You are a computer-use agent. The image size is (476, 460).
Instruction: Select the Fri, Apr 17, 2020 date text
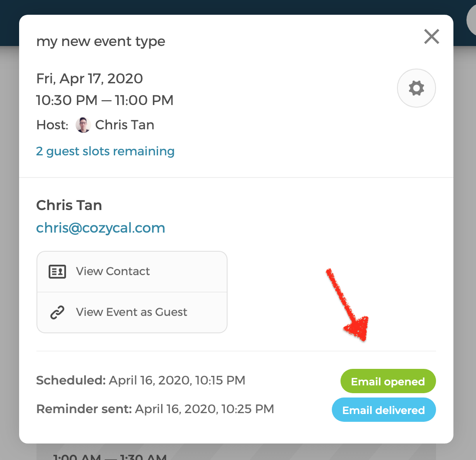tap(89, 79)
